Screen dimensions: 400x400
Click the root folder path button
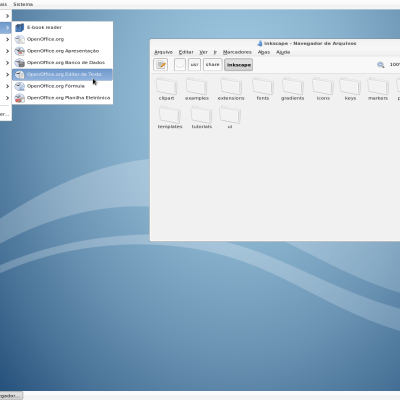[x=180, y=65]
